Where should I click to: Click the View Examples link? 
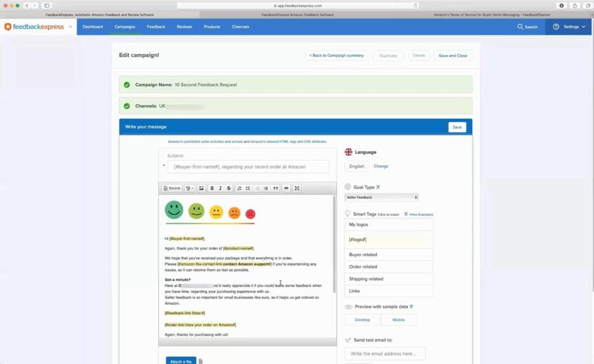point(421,214)
